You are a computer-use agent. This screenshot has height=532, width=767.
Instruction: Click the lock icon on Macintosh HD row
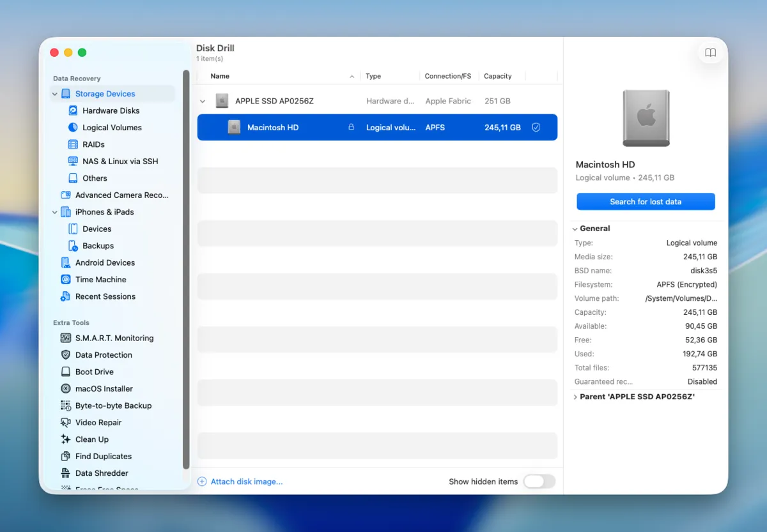(351, 128)
